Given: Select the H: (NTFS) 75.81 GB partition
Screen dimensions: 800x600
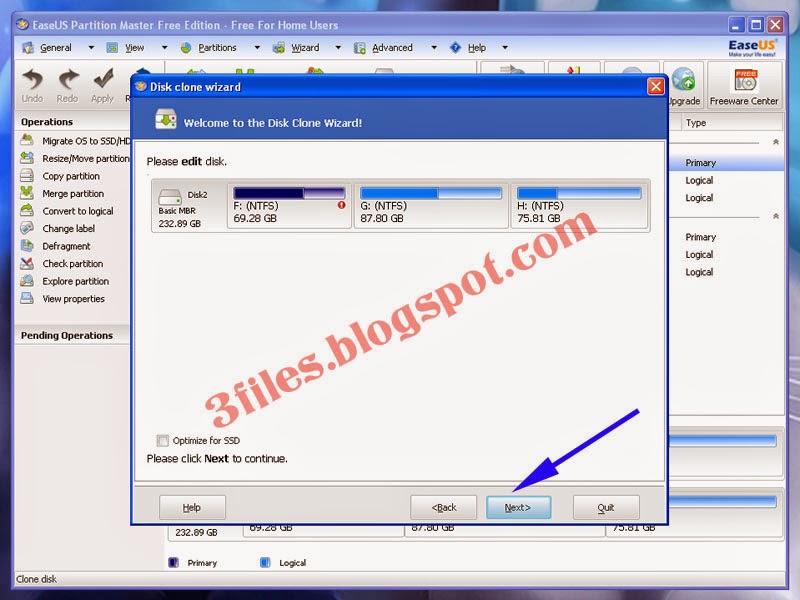Looking at the screenshot, I should 579,205.
